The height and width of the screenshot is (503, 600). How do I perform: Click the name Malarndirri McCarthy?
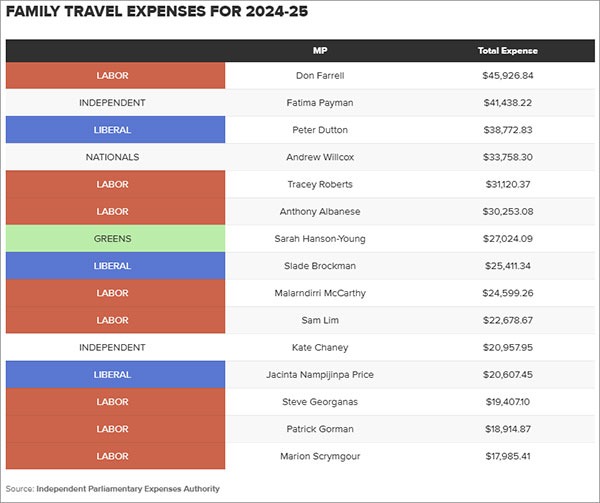point(320,294)
